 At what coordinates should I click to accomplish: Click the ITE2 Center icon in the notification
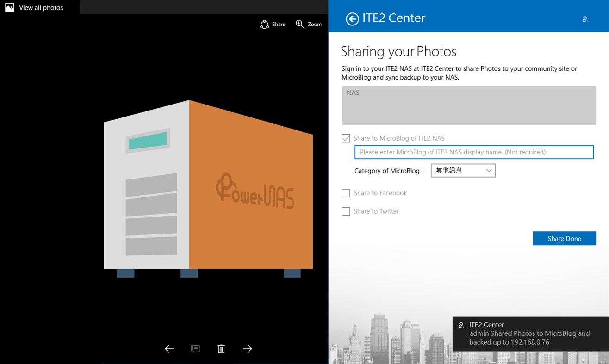(460, 324)
